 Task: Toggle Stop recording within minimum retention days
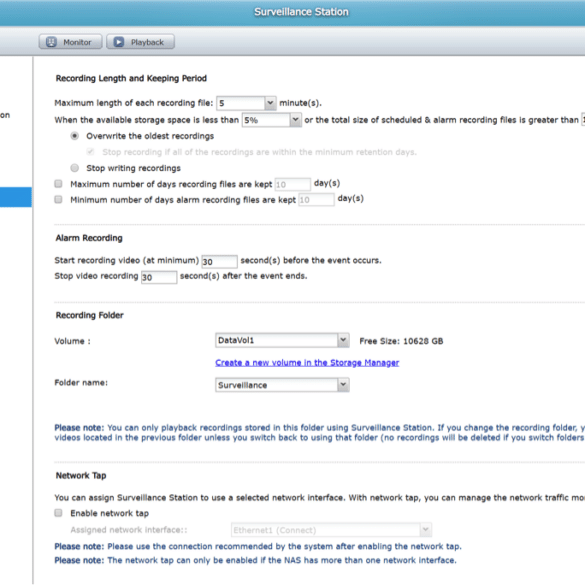[x=90, y=152]
